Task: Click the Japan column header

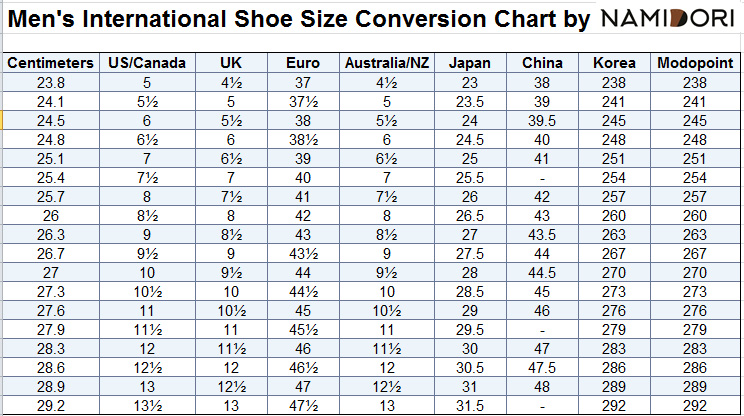Action: tap(470, 63)
